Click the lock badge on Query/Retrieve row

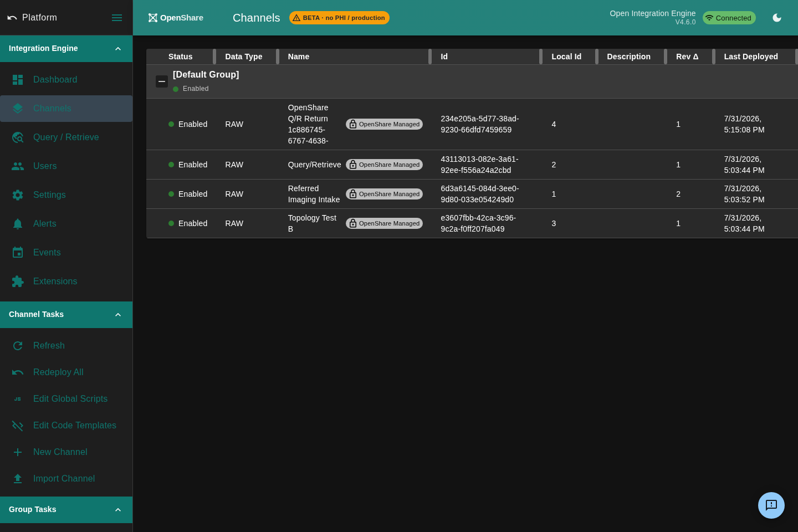click(353, 165)
